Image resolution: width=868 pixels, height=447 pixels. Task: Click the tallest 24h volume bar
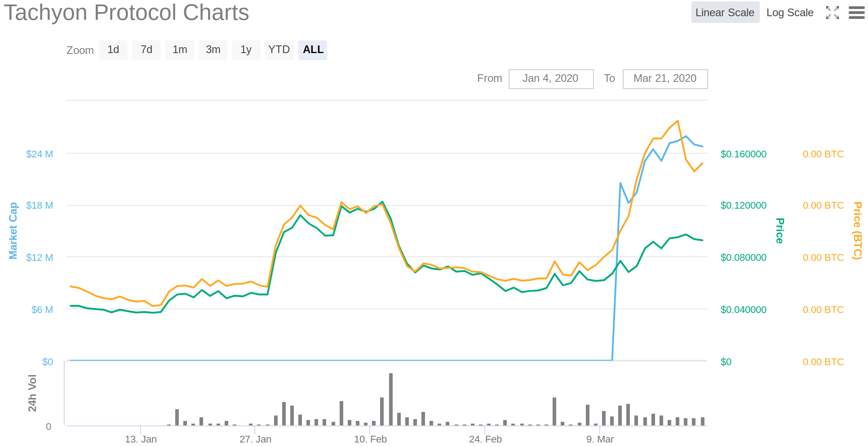(391, 399)
